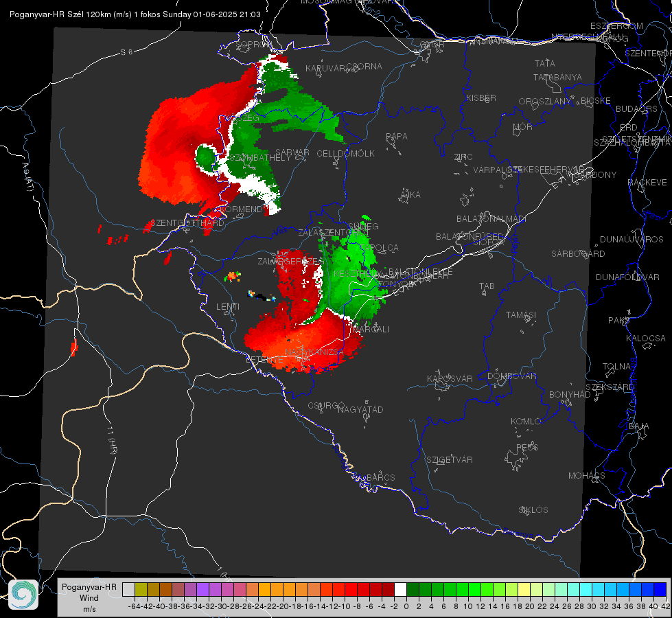This screenshot has width=672, height=618.
Task: Click the CSURGÓ label
Action: 326,405
